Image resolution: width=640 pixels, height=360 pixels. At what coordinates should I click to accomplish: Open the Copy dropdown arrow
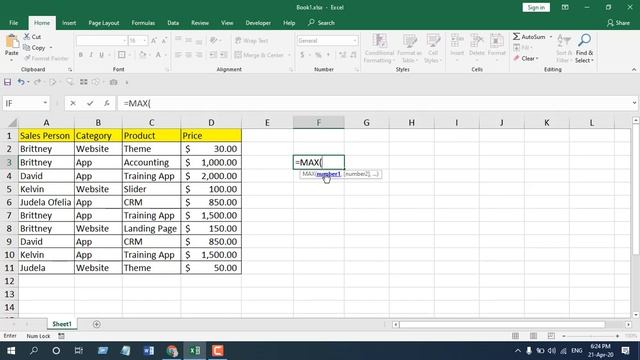click(x=51, y=48)
